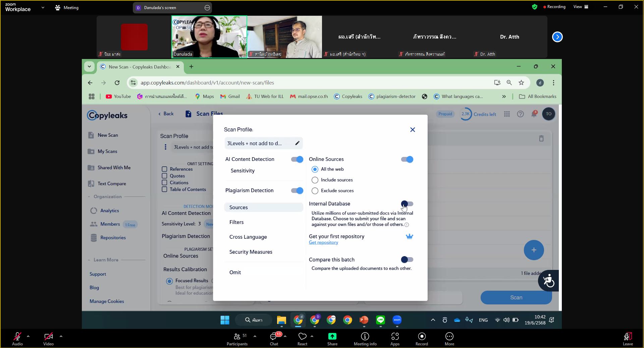Open Filters section in dialog
The width and height of the screenshot is (644, 348).
coord(236,222)
